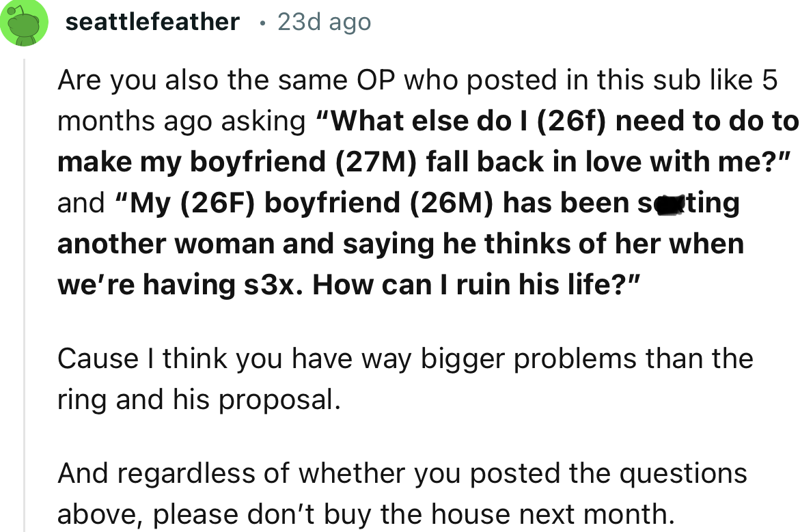The image size is (800, 532).
Task: Click seattlefeather's green Snoo avatar
Action: [25, 23]
